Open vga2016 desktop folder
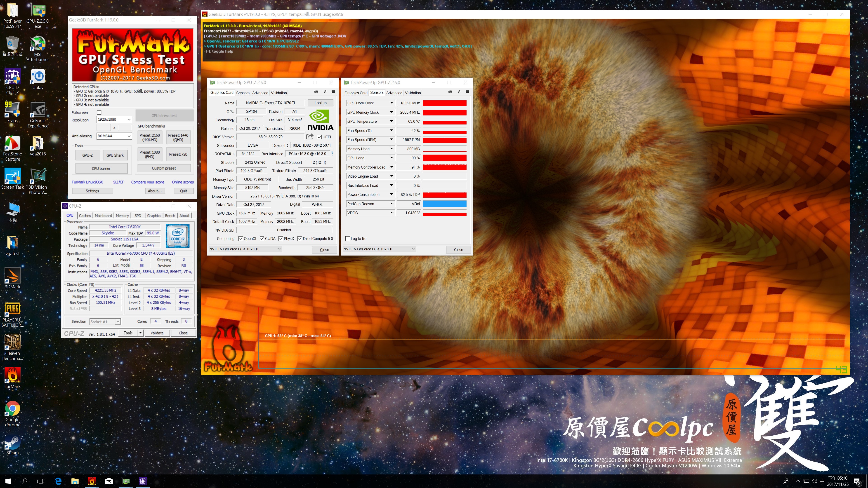Viewport: 868px width, 488px height. coord(38,146)
